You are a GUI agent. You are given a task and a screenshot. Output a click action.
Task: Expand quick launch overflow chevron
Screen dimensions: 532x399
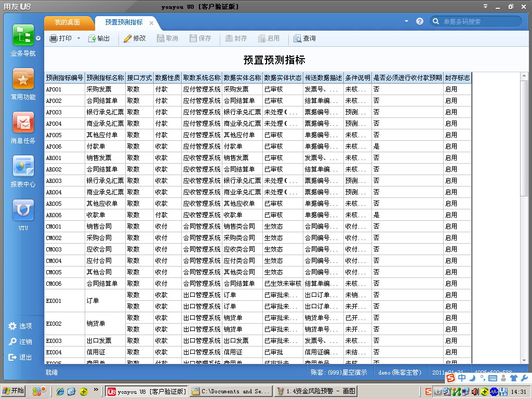click(96, 390)
